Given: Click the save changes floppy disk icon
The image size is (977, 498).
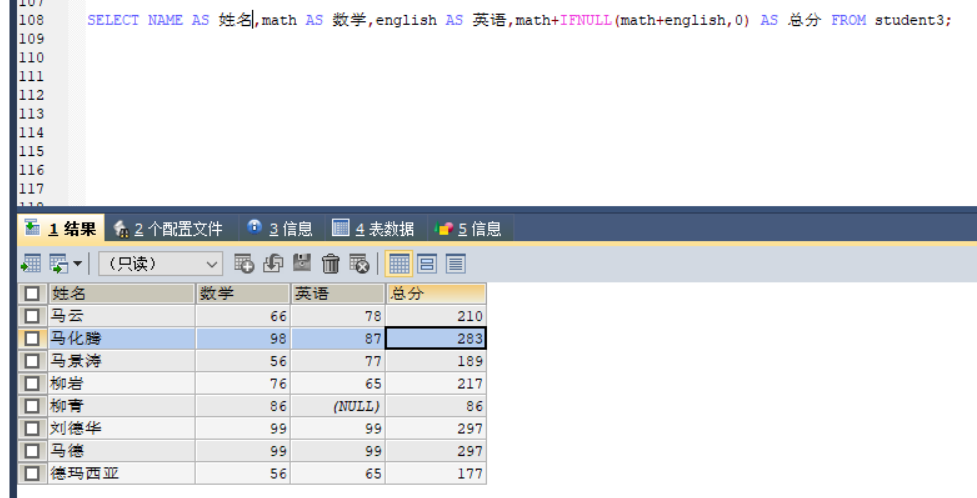Looking at the screenshot, I should [x=302, y=264].
